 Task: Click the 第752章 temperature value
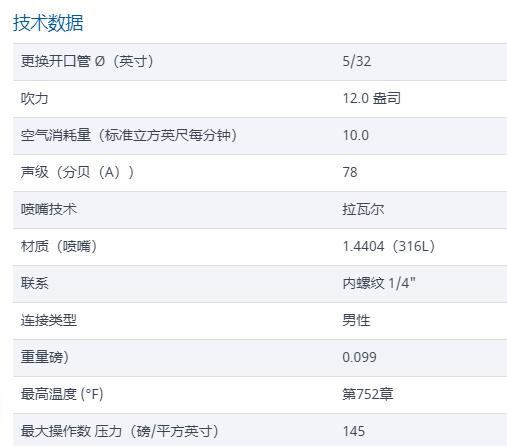click(368, 394)
